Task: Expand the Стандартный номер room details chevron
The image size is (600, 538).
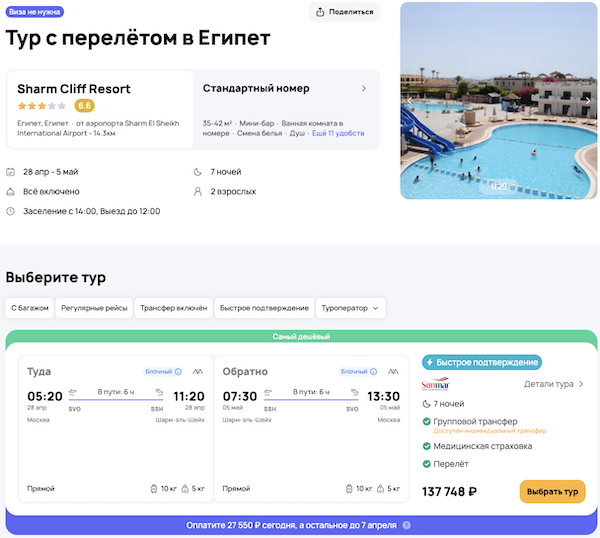Action: pos(364,88)
